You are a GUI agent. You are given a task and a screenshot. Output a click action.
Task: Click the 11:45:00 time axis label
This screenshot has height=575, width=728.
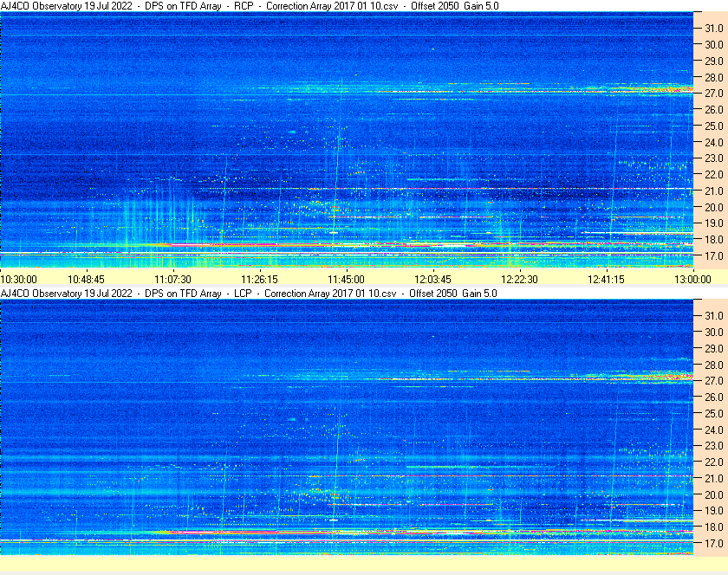(347, 280)
